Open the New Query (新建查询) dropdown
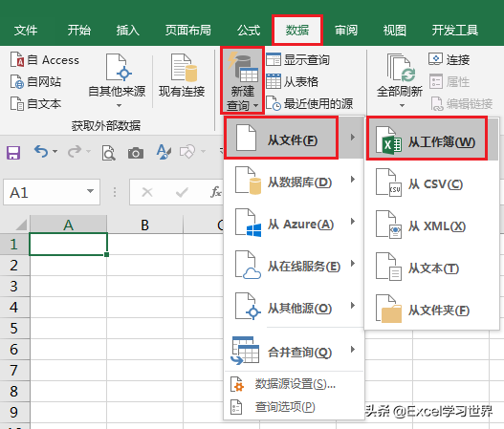The image size is (504, 429). tap(243, 80)
